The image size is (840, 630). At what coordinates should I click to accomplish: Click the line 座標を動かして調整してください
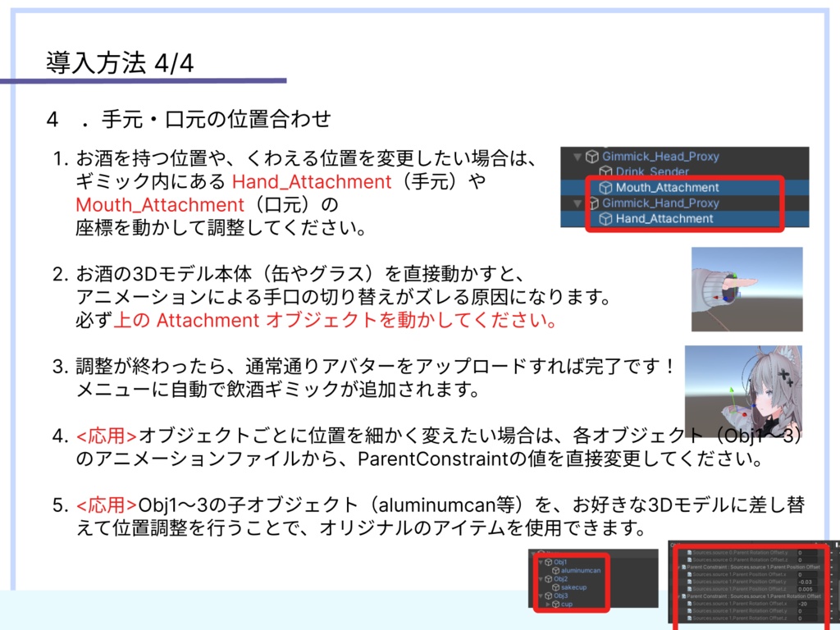click(221, 228)
